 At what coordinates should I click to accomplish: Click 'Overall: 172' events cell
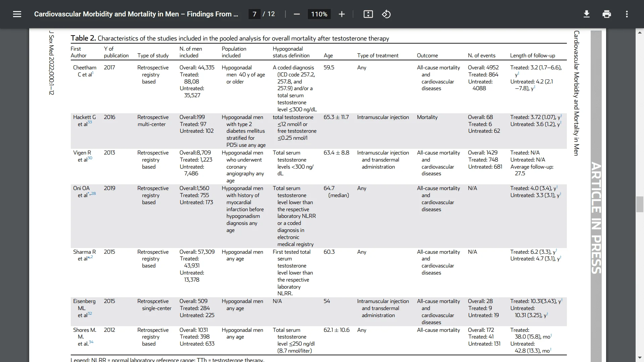coord(481,330)
